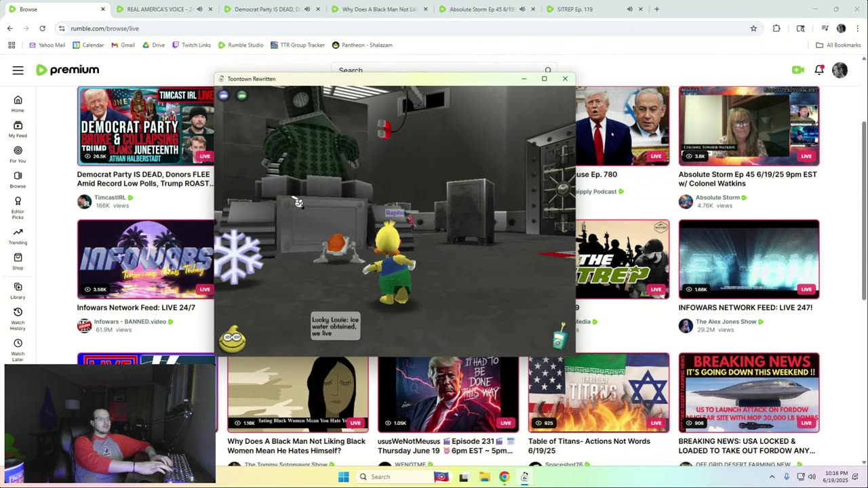Open the green SpeedChat button in Toontown
The height and width of the screenshot is (488, 868).
242,96
